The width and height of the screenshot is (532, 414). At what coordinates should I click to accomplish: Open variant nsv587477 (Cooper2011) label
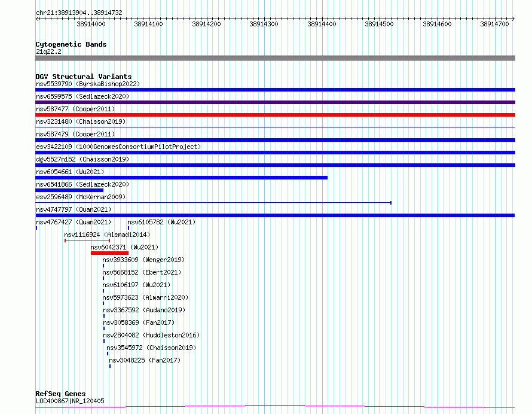[x=75, y=109]
